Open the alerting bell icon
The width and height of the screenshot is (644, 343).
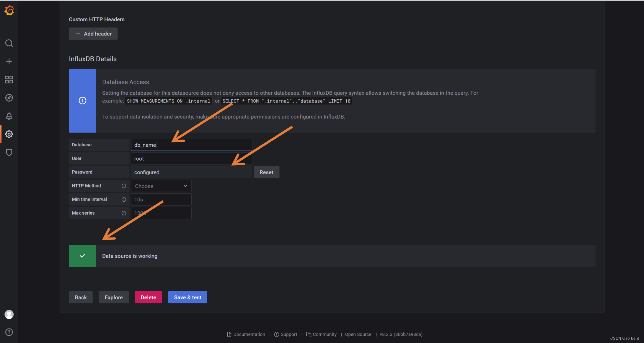[x=9, y=116]
